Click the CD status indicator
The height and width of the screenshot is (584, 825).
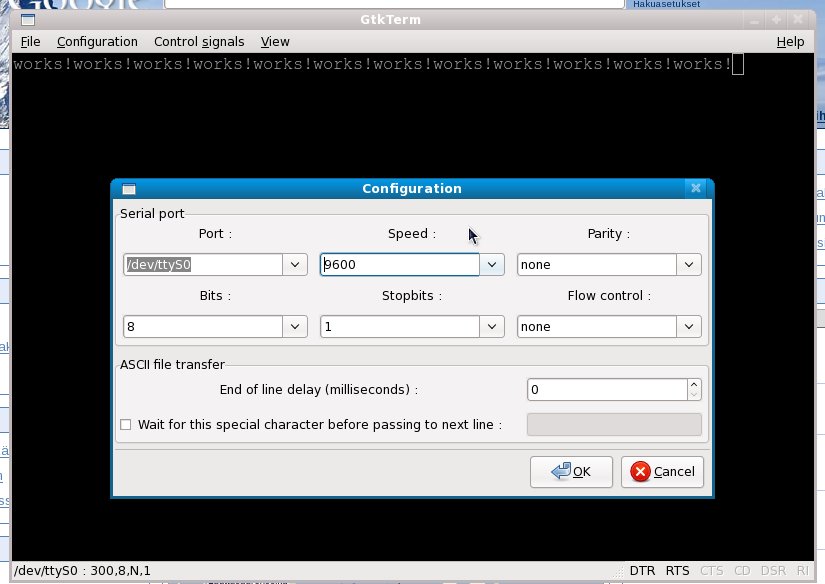[x=742, y=571]
